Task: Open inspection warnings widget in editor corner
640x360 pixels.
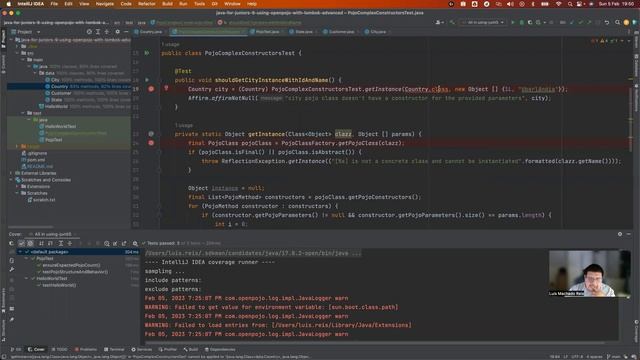Action: 608,41
